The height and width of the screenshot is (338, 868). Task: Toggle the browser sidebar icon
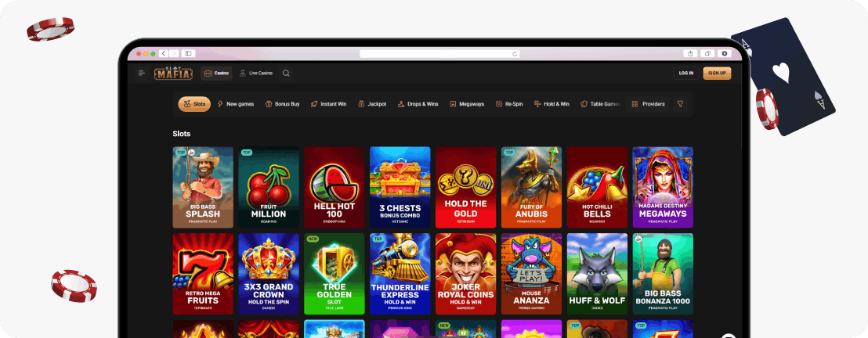[x=188, y=54]
